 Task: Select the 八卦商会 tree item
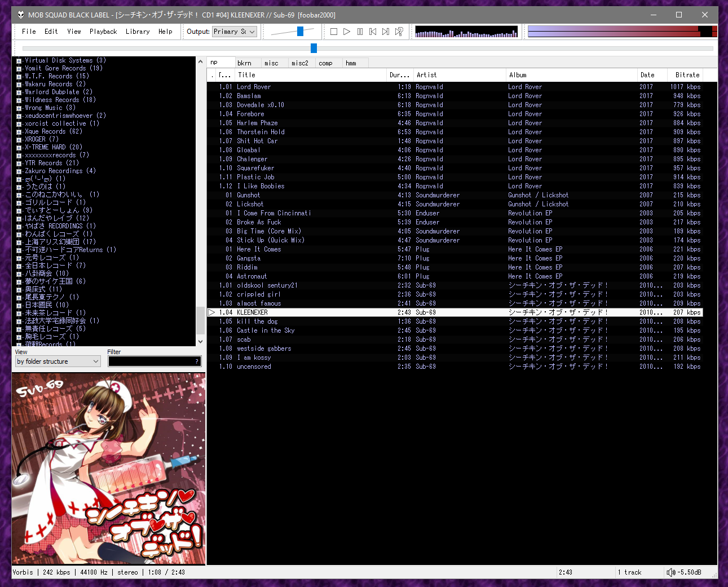tap(47, 273)
